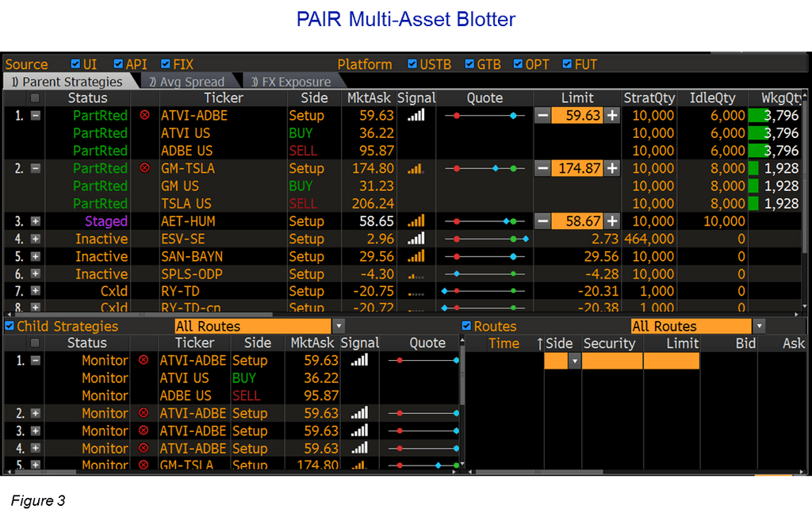
Task: Toggle the OPT platform checkbox
Action: pos(519,64)
